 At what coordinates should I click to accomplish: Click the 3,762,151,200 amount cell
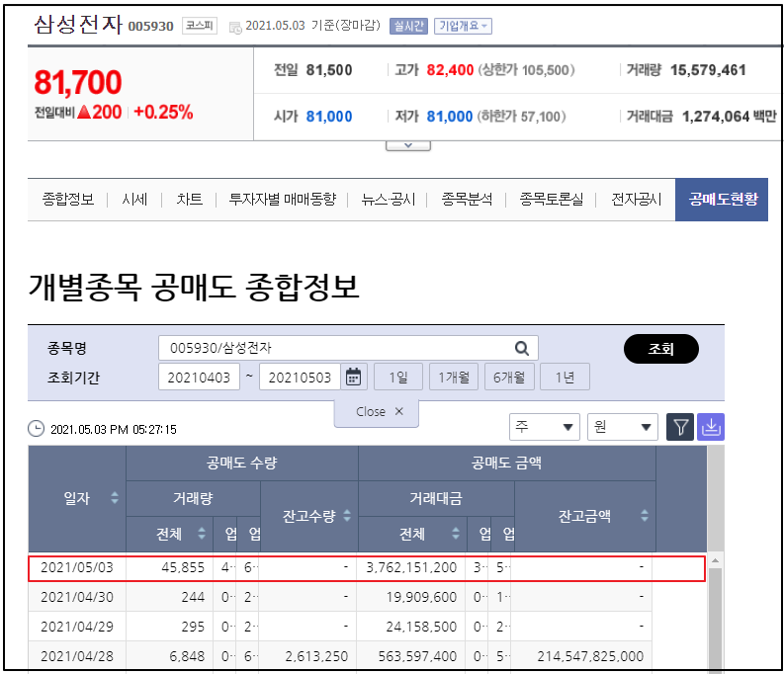pos(411,567)
